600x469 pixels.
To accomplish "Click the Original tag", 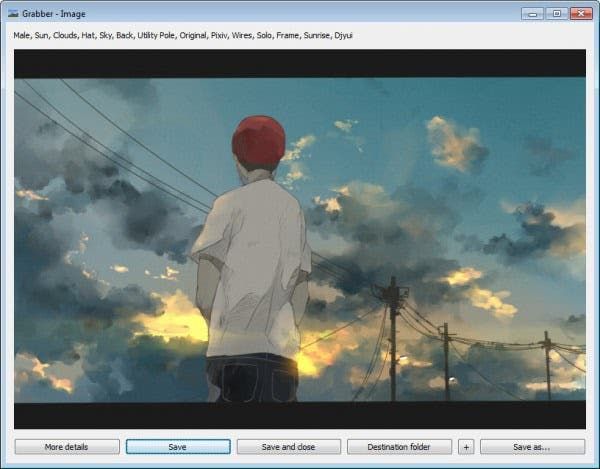I will tap(193, 35).
